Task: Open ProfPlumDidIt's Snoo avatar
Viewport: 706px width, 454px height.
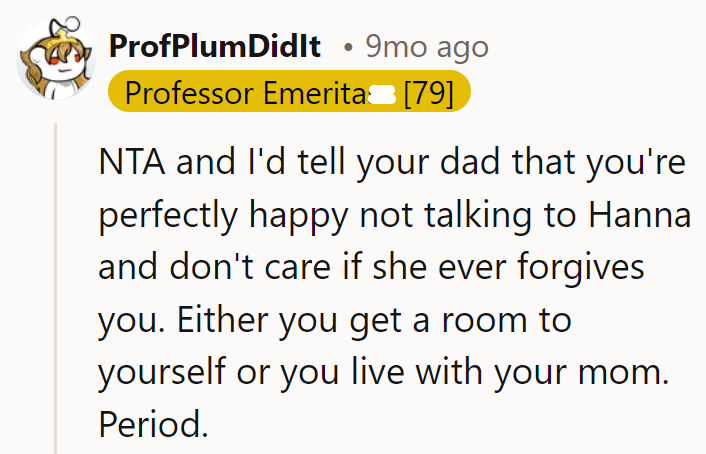Action: pyautogui.click(x=56, y=59)
